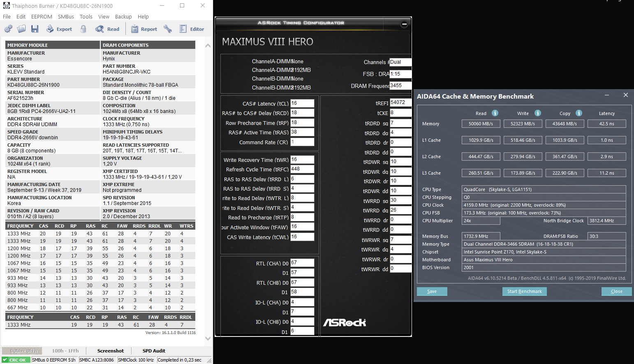Viewport: 634px width, 364px height.
Task: Minimize the AIDA64 Cache & Memory Benchmark window
Action: (x=606, y=95)
